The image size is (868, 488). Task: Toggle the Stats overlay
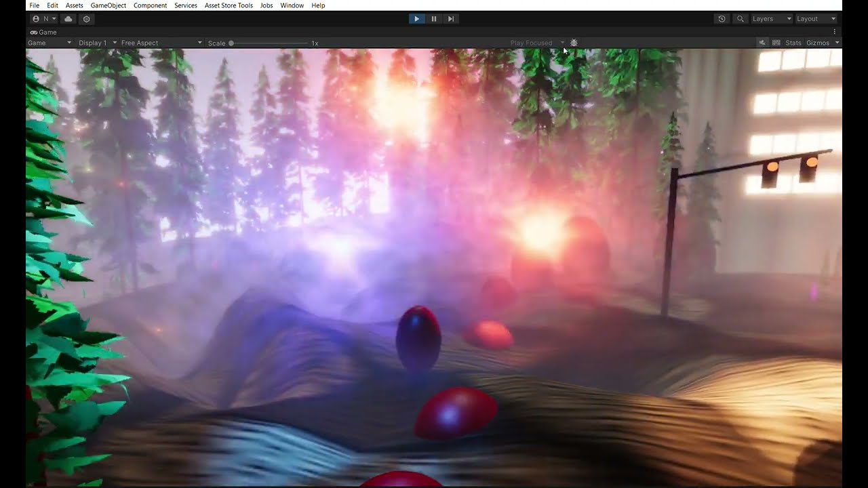[x=793, y=43]
